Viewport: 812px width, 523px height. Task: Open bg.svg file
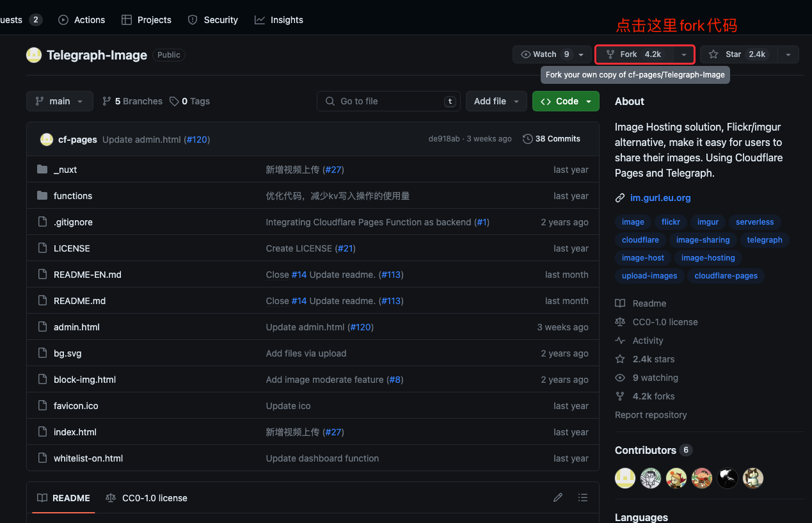coord(68,353)
